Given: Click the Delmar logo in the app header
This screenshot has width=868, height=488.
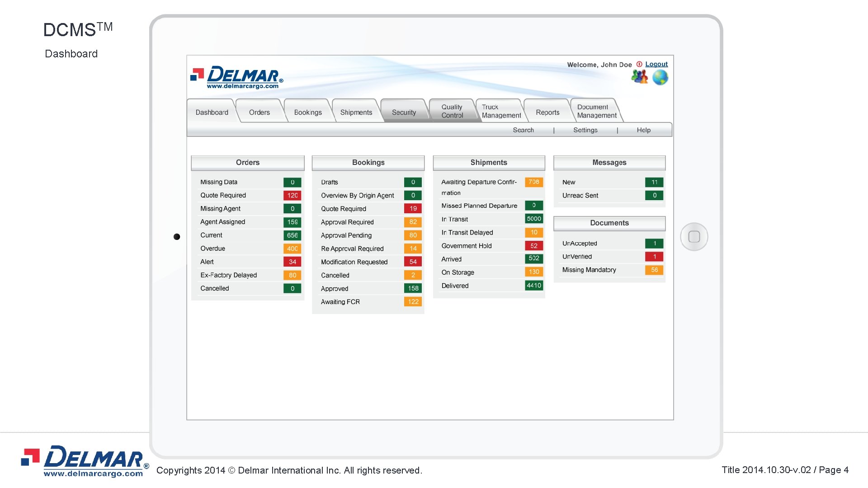Looking at the screenshot, I should coord(237,77).
